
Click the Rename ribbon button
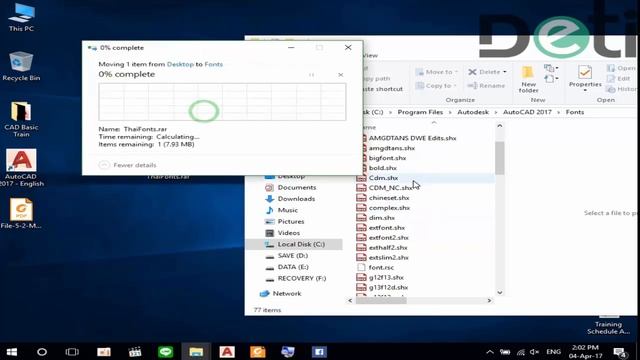[487, 86]
